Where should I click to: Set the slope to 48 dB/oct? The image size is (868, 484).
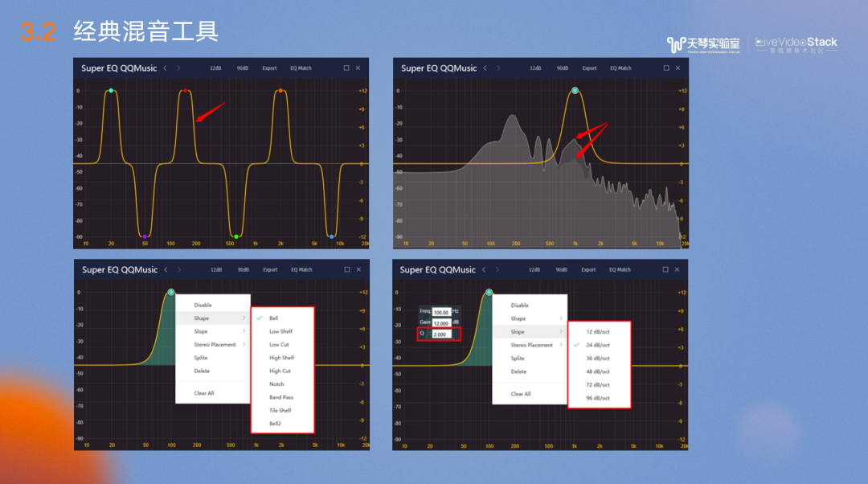(599, 371)
